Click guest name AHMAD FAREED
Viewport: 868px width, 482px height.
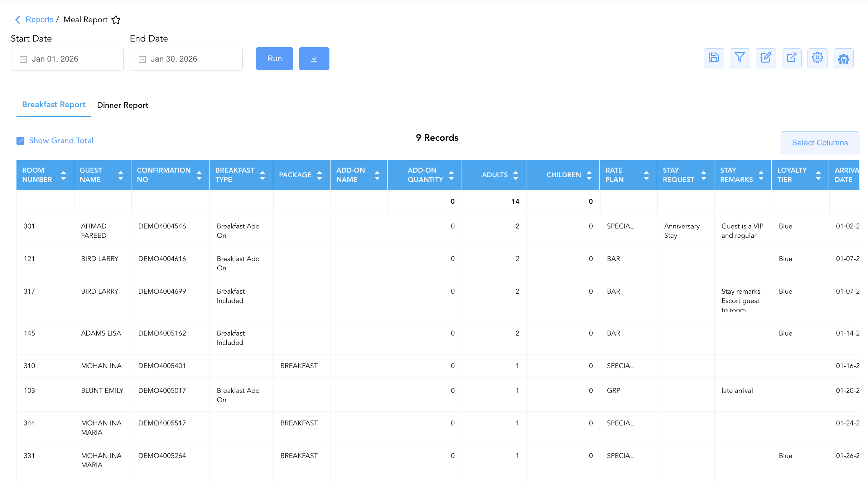(94, 231)
